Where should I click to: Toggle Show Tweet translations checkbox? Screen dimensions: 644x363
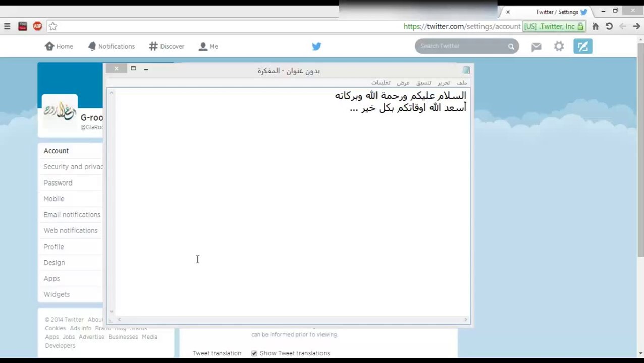click(x=254, y=353)
